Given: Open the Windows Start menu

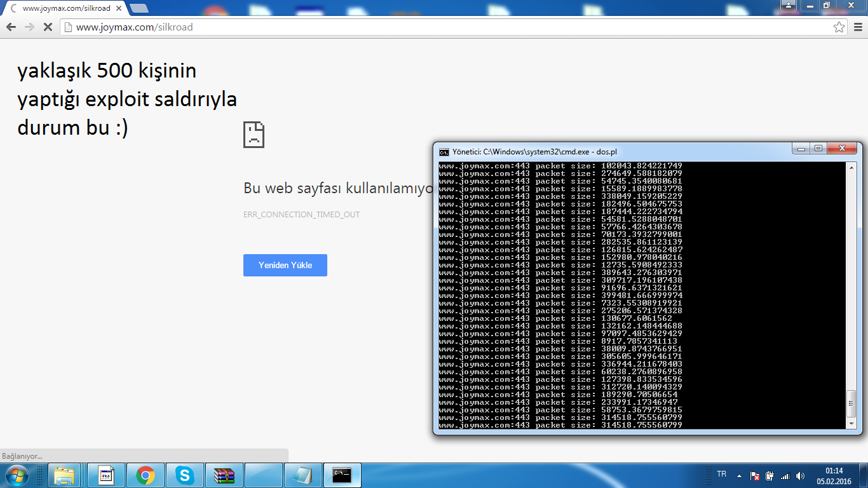Looking at the screenshot, I should (x=17, y=475).
